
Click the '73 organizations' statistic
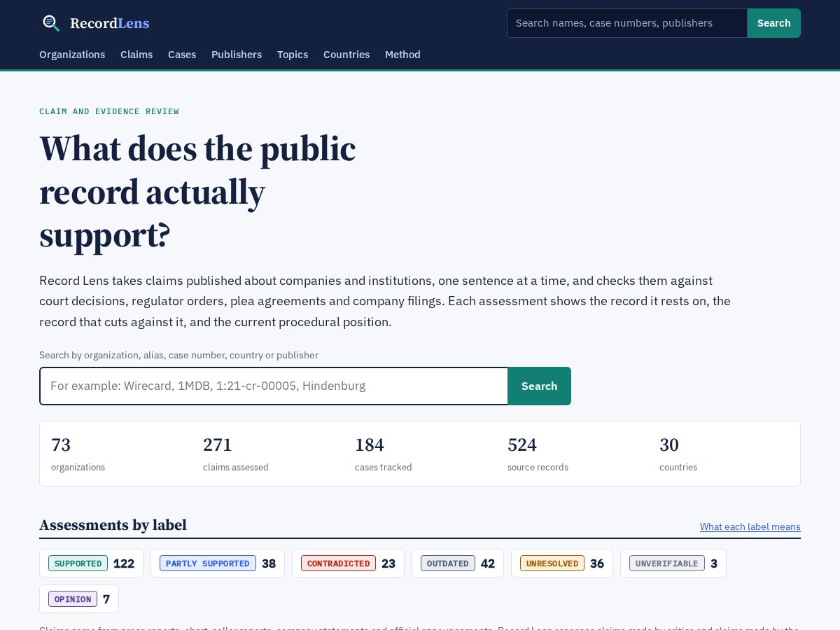pos(78,454)
